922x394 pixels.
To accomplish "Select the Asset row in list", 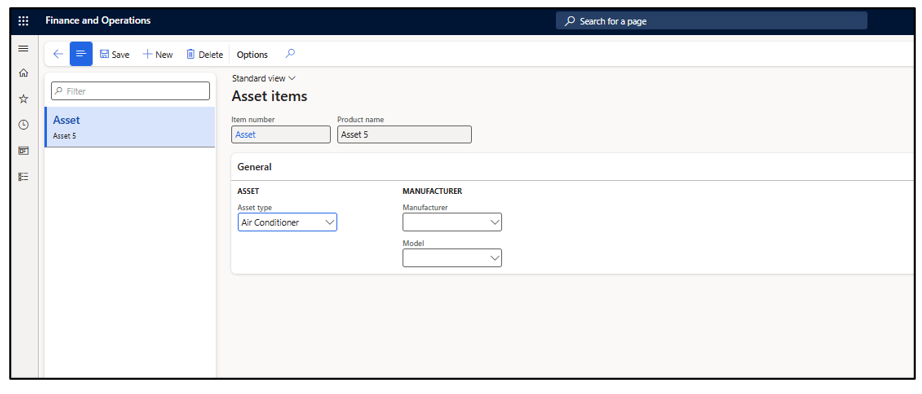I will (130, 127).
